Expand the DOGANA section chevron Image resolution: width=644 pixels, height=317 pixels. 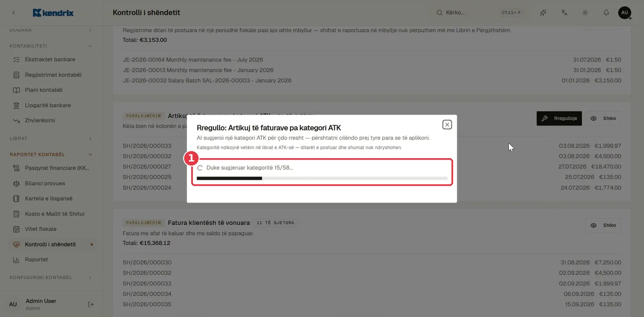[x=90, y=30]
